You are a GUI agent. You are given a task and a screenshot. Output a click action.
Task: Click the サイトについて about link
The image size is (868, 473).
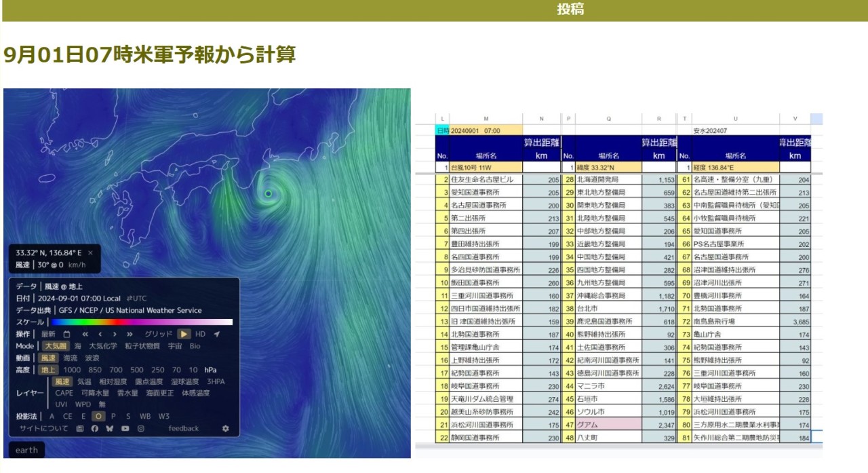click(x=44, y=428)
